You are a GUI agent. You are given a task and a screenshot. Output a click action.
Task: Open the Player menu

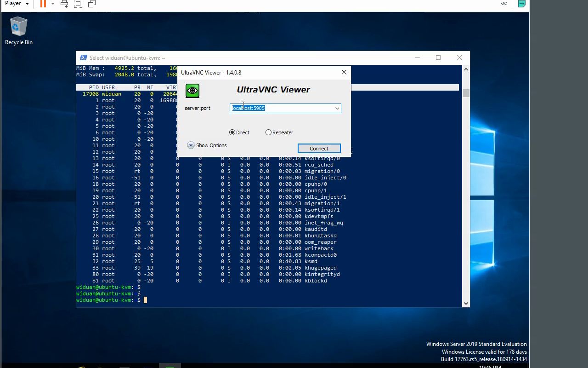click(17, 3)
